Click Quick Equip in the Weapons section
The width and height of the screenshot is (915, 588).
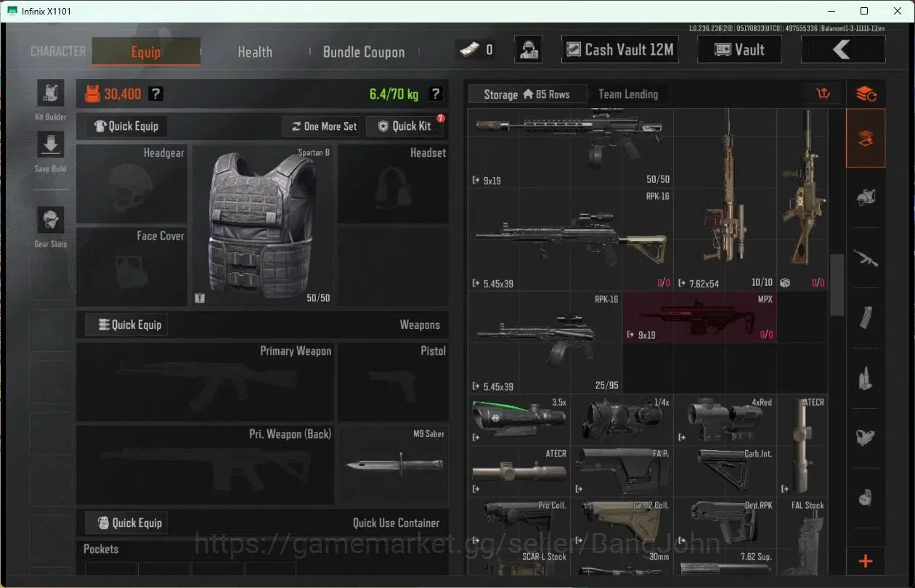point(127,324)
